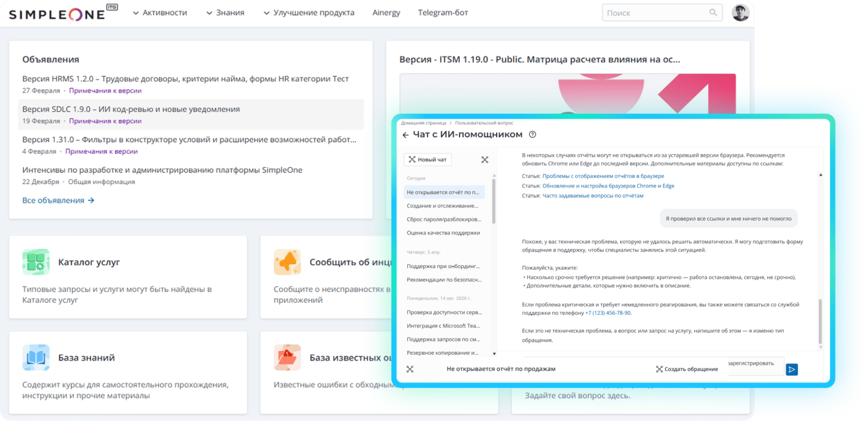Click the message Я проверил все ссылки bubble

(x=729, y=219)
